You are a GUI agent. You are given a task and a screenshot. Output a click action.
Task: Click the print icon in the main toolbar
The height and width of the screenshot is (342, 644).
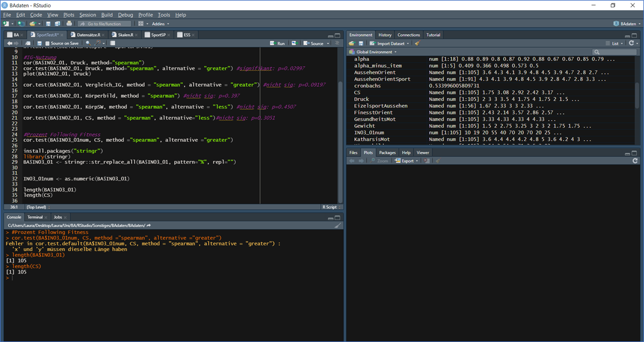point(69,24)
